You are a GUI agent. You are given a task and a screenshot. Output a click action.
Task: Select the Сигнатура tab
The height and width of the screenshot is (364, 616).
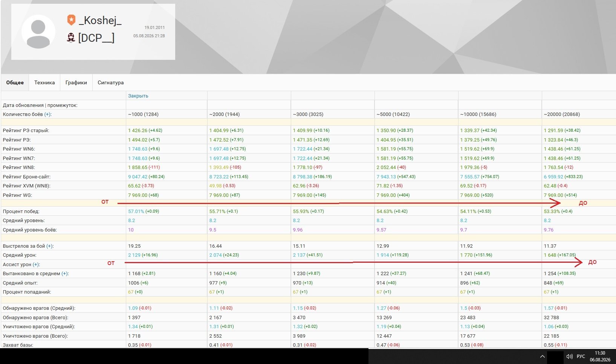coord(111,82)
